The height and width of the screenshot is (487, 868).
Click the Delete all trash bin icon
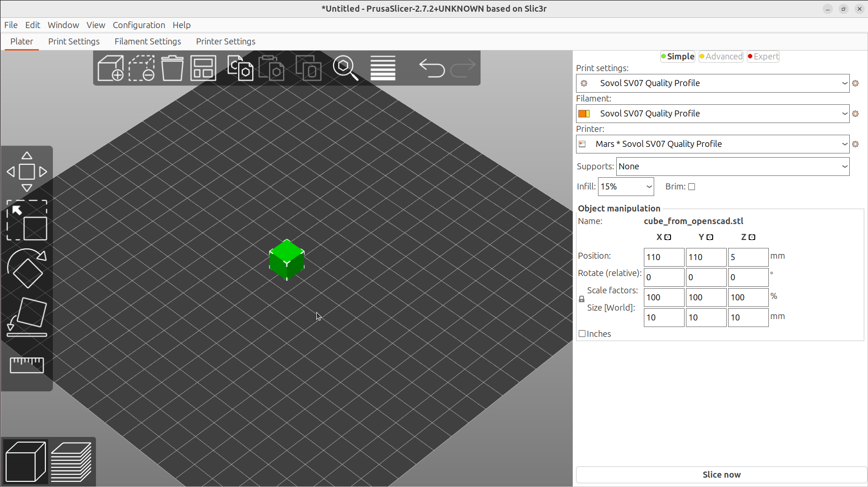tap(172, 68)
